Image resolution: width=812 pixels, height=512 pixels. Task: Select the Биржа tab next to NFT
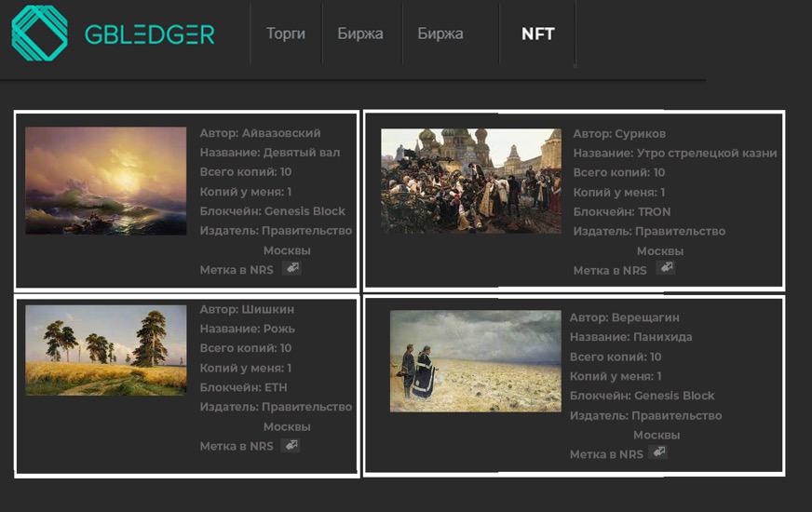pos(440,34)
